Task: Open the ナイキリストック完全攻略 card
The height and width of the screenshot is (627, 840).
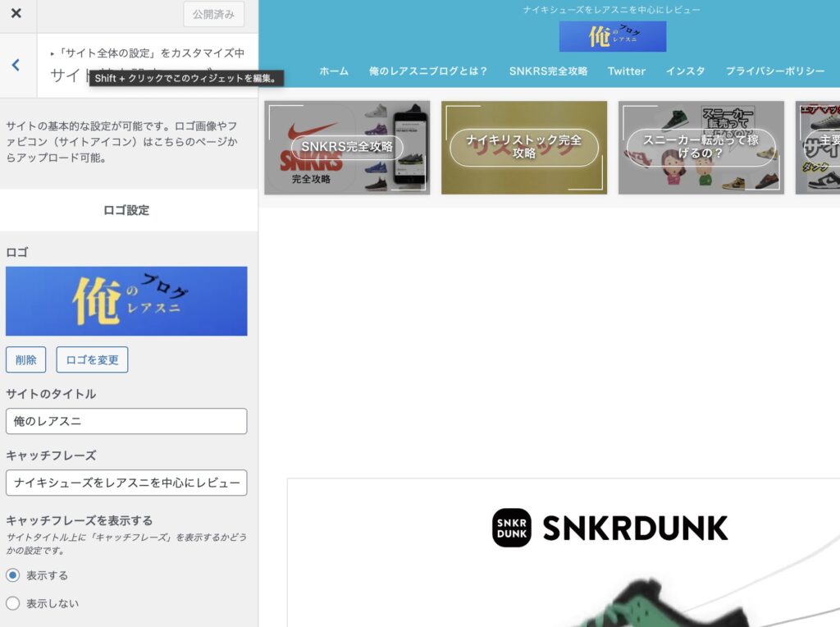Action: (524, 148)
